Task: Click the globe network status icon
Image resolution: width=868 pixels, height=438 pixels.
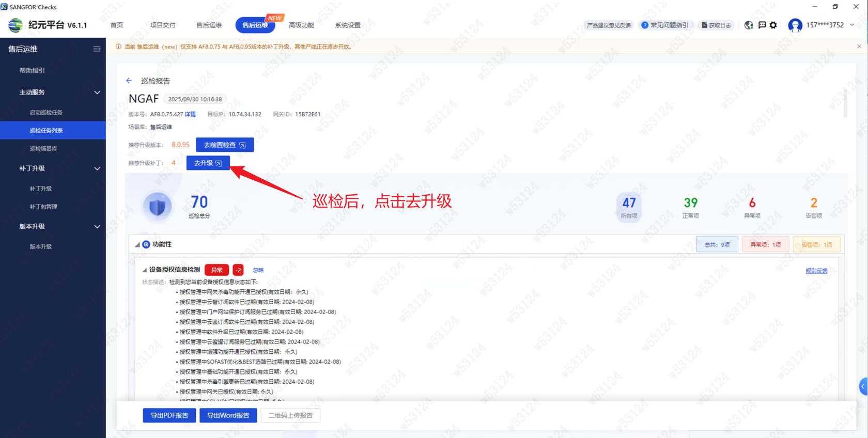Action: click(x=748, y=25)
